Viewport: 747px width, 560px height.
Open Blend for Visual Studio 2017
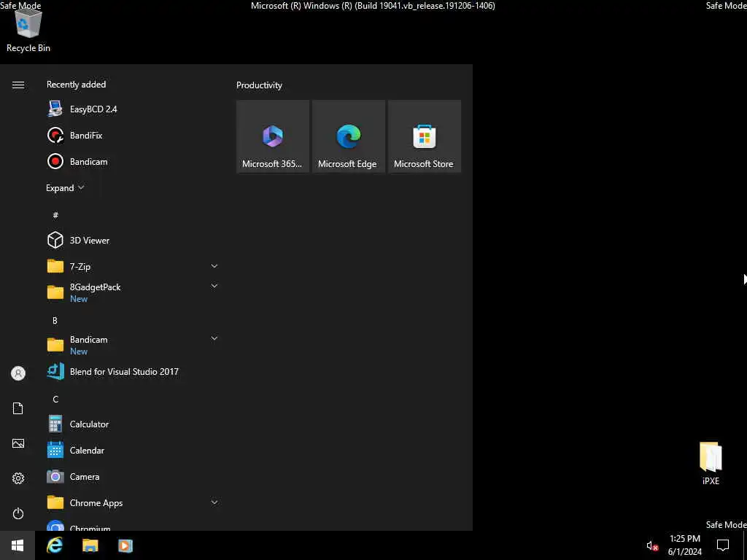tap(132, 371)
